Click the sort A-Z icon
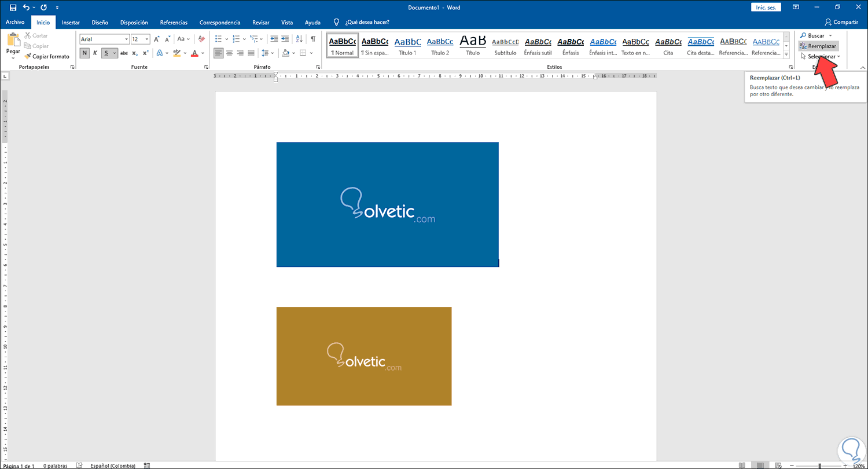Image resolution: width=868 pixels, height=469 pixels. point(299,39)
